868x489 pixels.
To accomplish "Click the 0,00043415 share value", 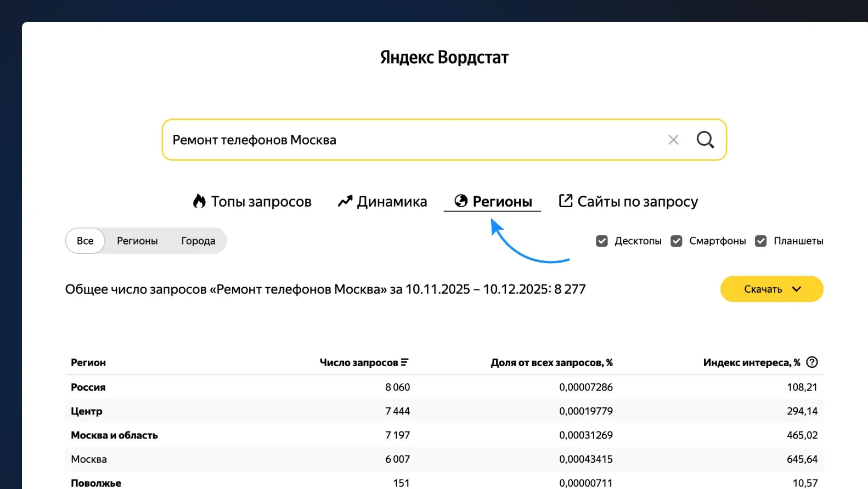I will 586,459.
